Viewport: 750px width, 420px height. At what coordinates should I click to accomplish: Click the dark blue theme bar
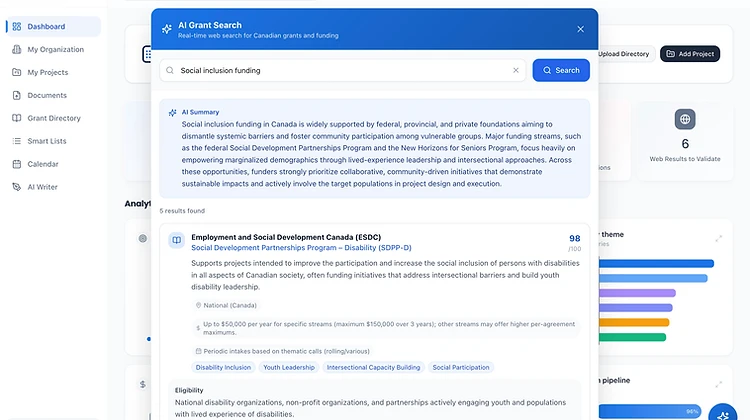coord(656,264)
